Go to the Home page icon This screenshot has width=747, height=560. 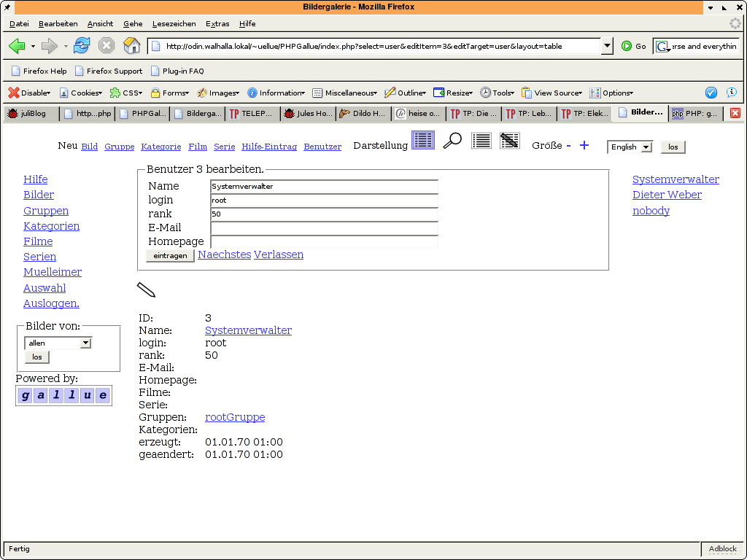(x=131, y=46)
